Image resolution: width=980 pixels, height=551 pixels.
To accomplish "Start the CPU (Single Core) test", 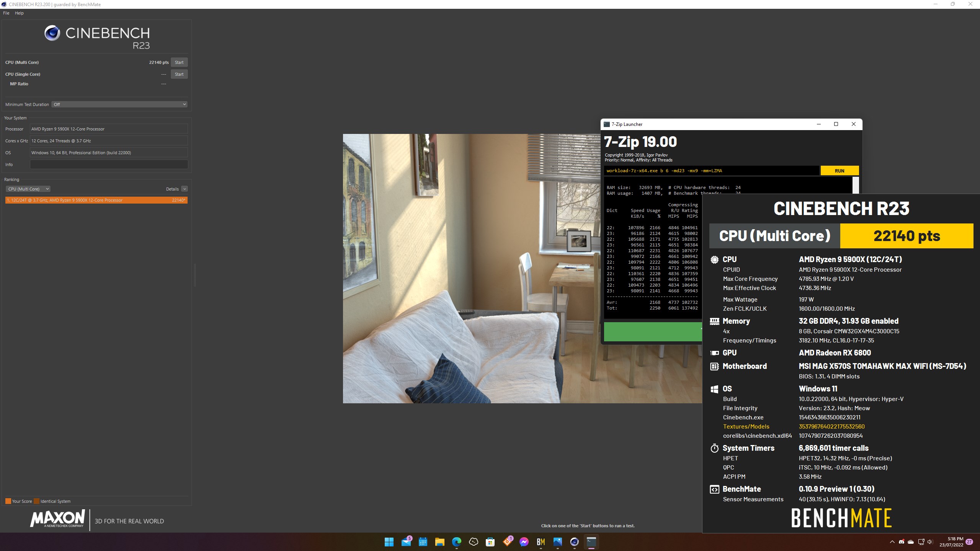I will coord(179,74).
